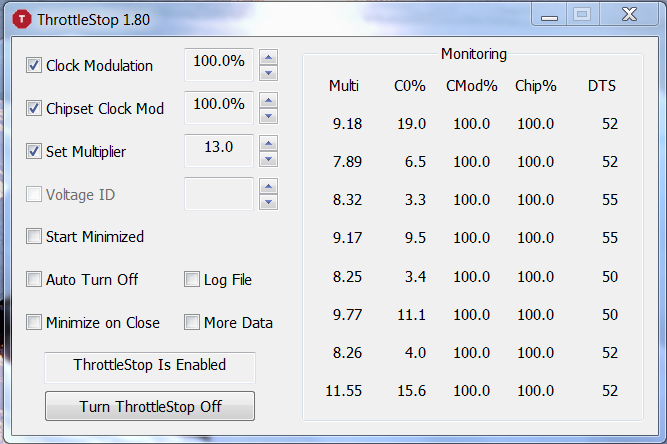This screenshot has width=667, height=444.
Task: Close the ThrottleStop window
Action: 629,15
